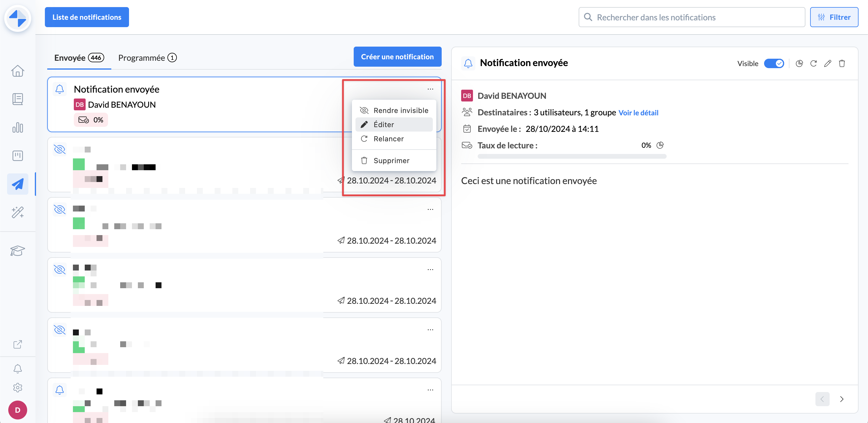Click the trash icon in detail header
This screenshot has height=423, width=868.
[842, 63]
